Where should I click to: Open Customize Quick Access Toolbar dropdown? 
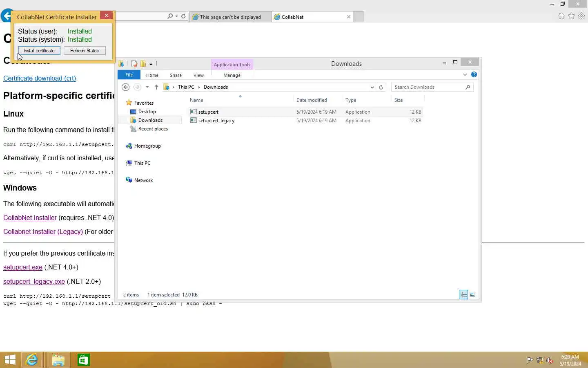click(x=151, y=64)
